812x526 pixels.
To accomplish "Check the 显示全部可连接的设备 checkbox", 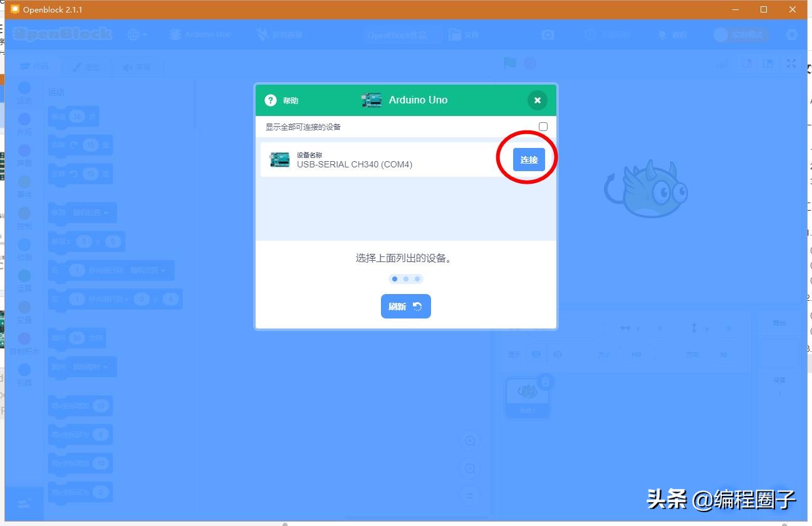I will (543, 126).
